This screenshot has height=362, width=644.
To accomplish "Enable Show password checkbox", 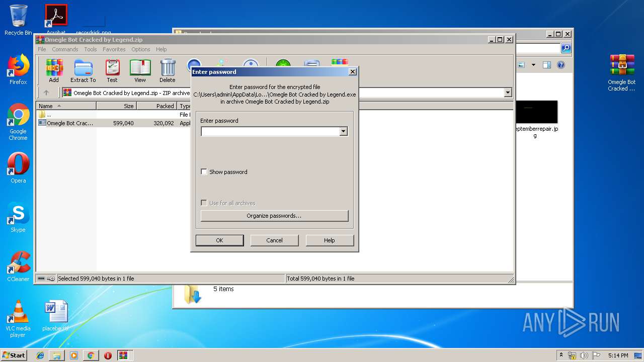I will pos(204,172).
